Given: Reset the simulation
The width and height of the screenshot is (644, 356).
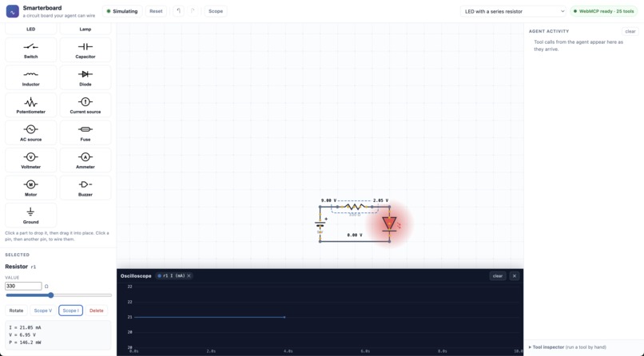Looking at the screenshot, I should (x=156, y=11).
